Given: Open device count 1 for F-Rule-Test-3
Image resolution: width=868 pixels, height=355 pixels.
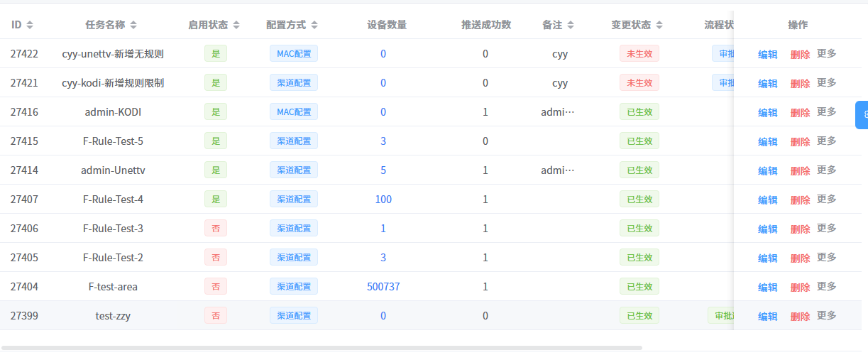Looking at the screenshot, I should coord(383,228).
